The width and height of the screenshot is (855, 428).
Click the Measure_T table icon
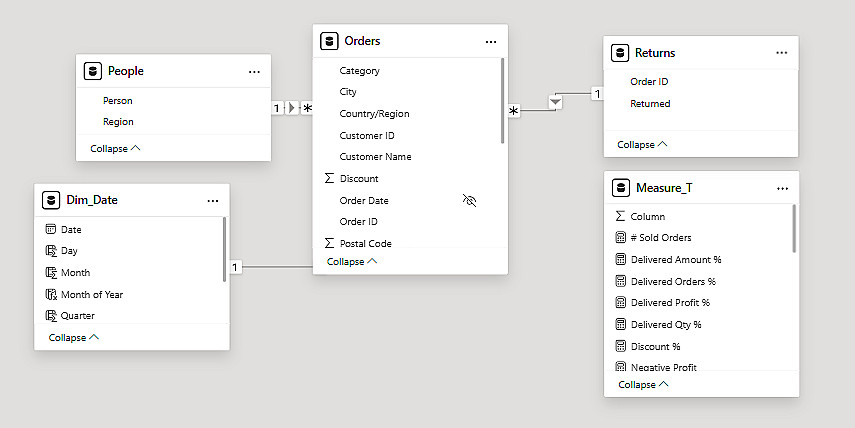click(620, 188)
